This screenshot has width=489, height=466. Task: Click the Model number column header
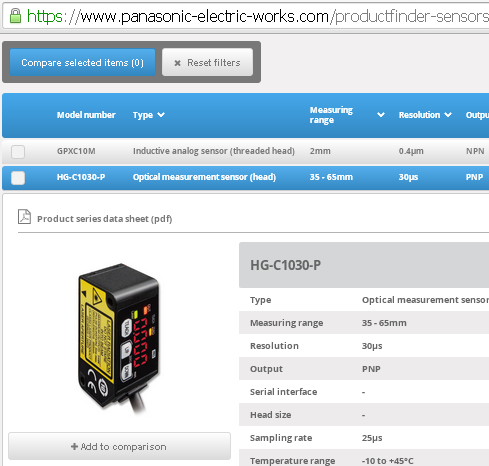pos(86,115)
